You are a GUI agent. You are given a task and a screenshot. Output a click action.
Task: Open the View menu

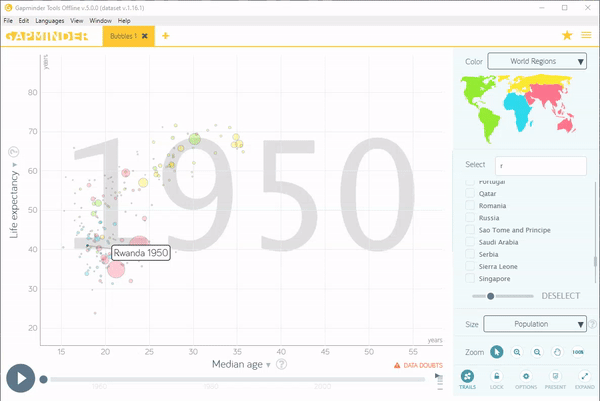point(77,21)
